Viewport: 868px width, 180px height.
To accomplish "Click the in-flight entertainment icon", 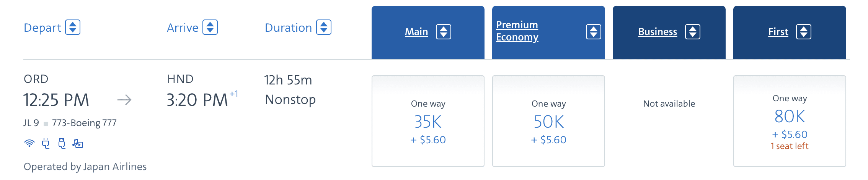I will point(78,144).
